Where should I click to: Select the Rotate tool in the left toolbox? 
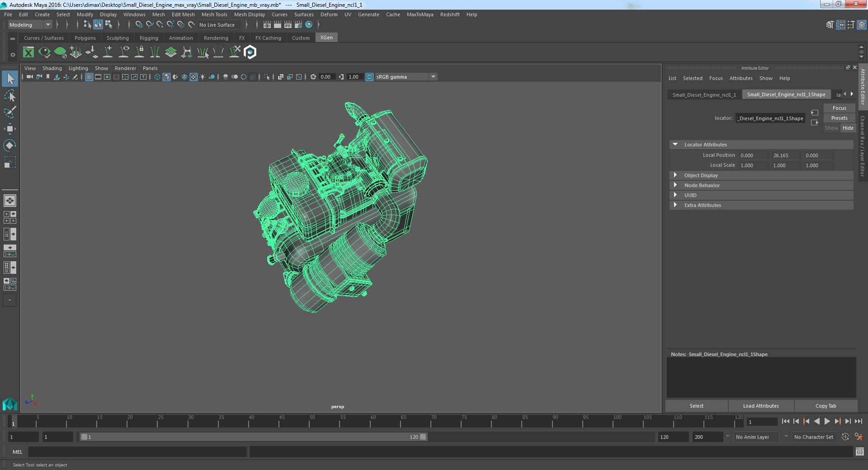pos(9,145)
